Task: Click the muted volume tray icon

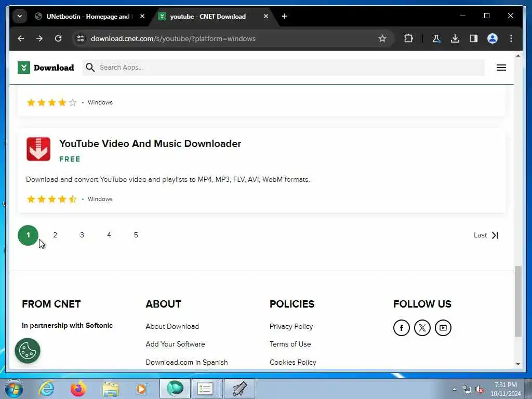Action: [480, 390]
